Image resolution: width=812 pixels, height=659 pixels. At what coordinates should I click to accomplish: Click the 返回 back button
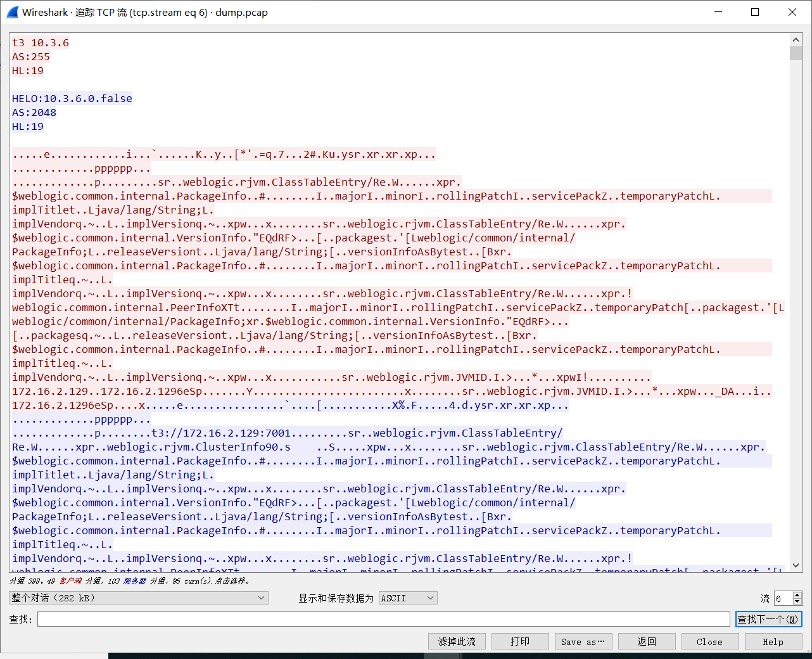coord(647,641)
